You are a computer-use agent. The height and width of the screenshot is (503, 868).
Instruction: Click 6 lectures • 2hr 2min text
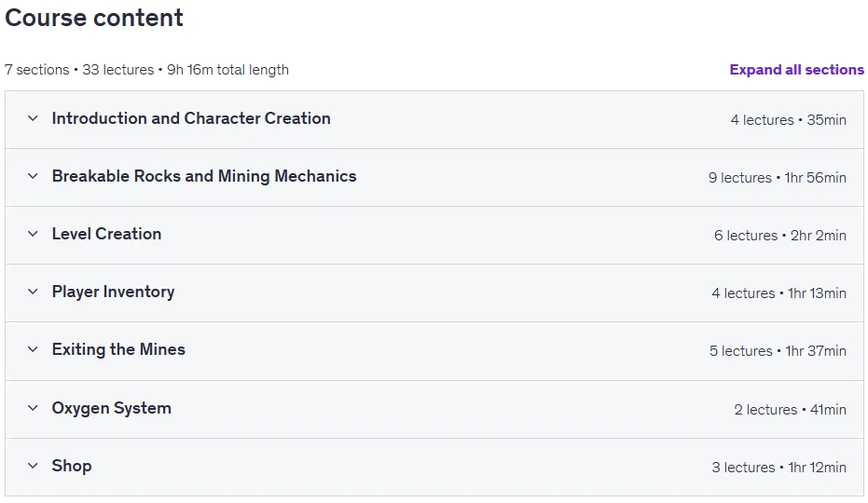point(780,236)
